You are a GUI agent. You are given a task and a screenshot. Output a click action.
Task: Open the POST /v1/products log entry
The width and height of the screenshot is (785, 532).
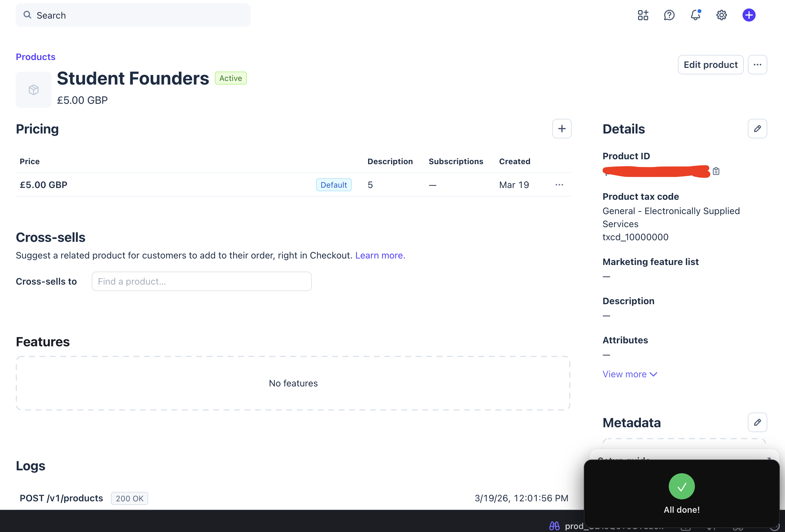(61, 498)
